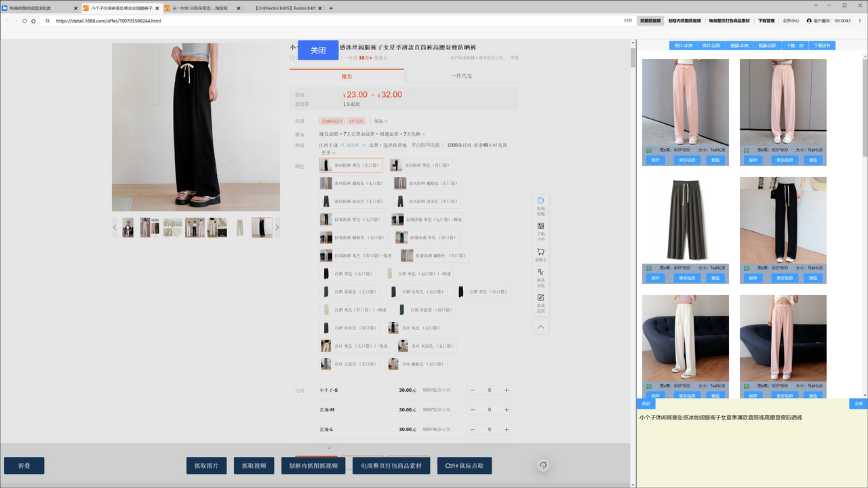Open the 采购车 shopping cart icon
The width and height of the screenshot is (868, 488).
[540, 255]
